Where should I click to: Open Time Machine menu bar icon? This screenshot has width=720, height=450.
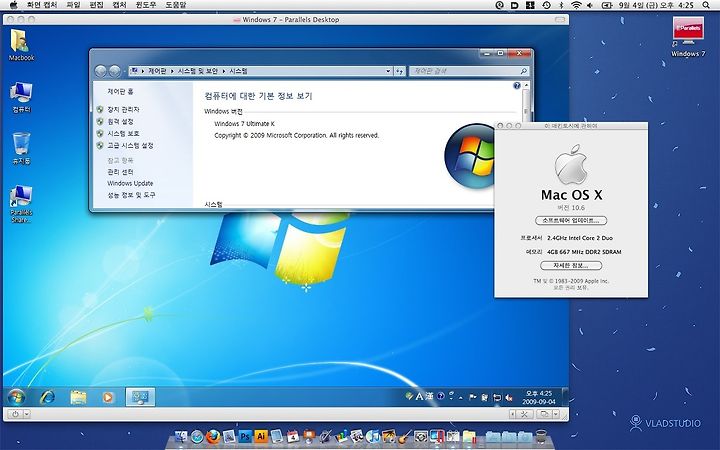click(546, 5)
